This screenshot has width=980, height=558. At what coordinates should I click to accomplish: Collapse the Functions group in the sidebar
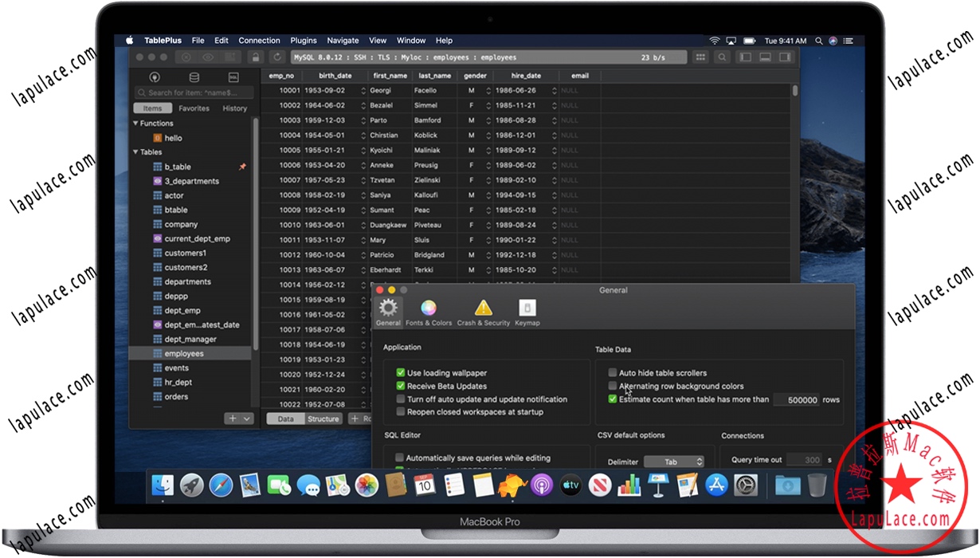(135, 123)
